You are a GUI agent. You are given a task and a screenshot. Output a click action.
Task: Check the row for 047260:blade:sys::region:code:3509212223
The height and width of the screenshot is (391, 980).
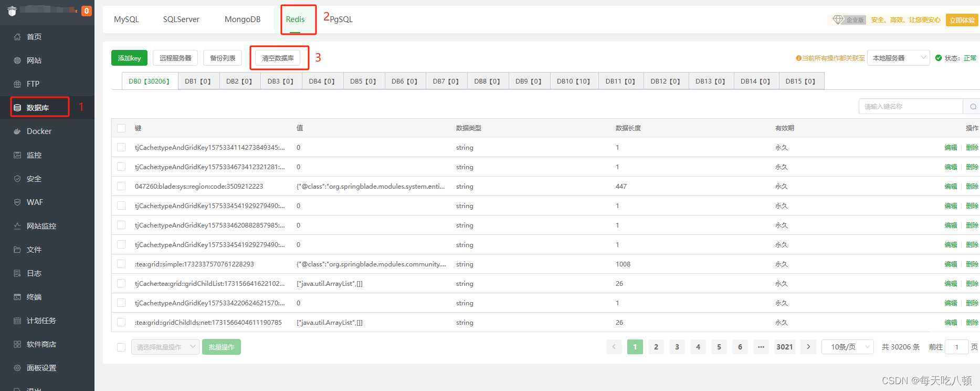coord(121,187)
